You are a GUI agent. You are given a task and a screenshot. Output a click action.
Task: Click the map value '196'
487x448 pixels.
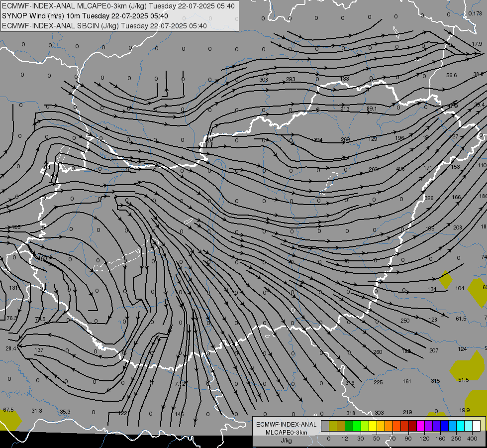pos(400,138)
